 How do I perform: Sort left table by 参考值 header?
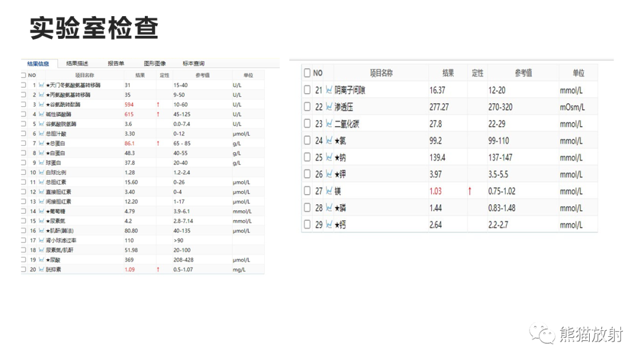[203, 75]
